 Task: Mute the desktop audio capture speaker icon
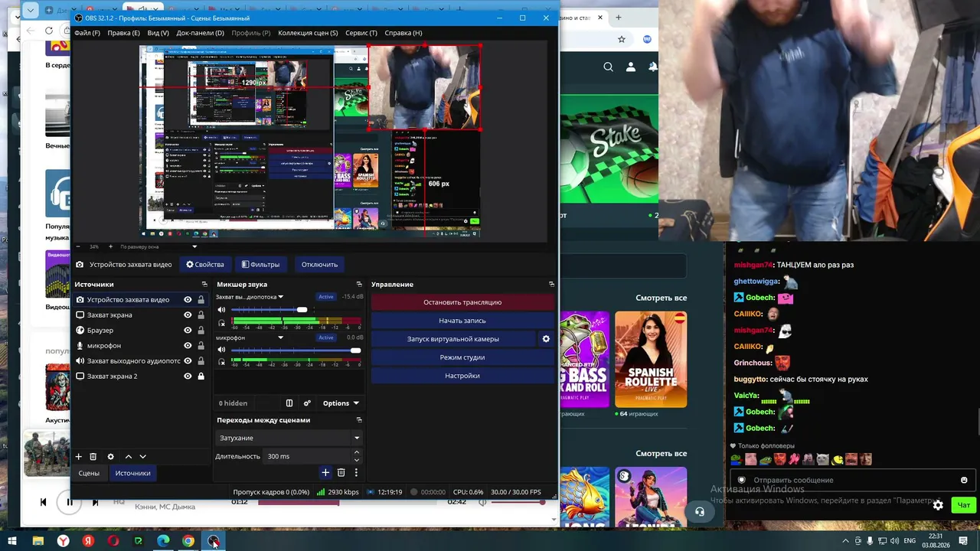(222, 310)
